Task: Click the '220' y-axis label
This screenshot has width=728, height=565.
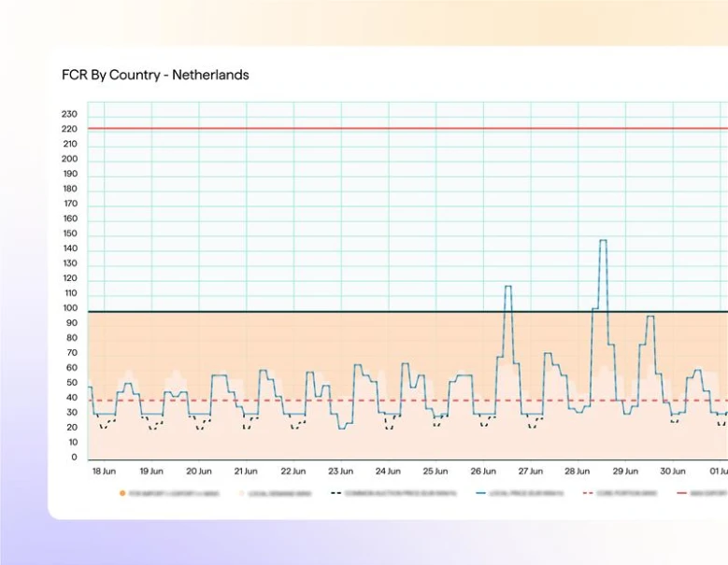Action: (69, 129)
